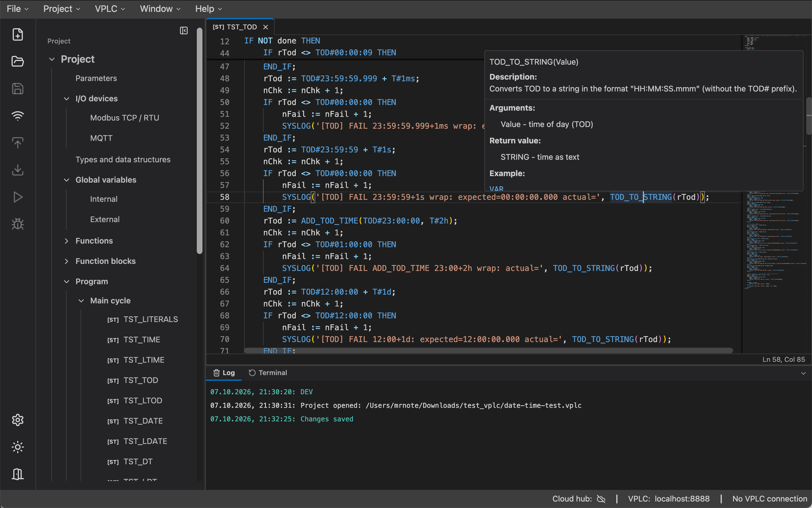The image size is (812, 508).
Task: Collapse the Global variables node
Action: (67, 180)
